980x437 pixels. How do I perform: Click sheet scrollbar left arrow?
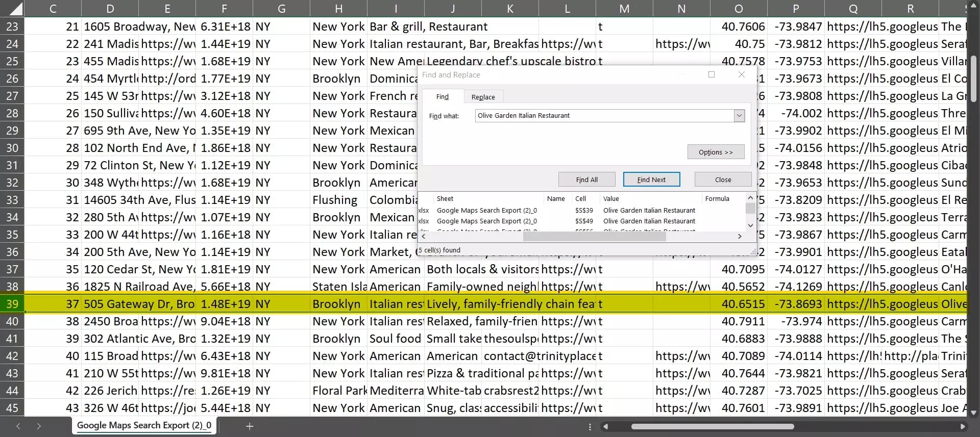click(x=605, y=427)
